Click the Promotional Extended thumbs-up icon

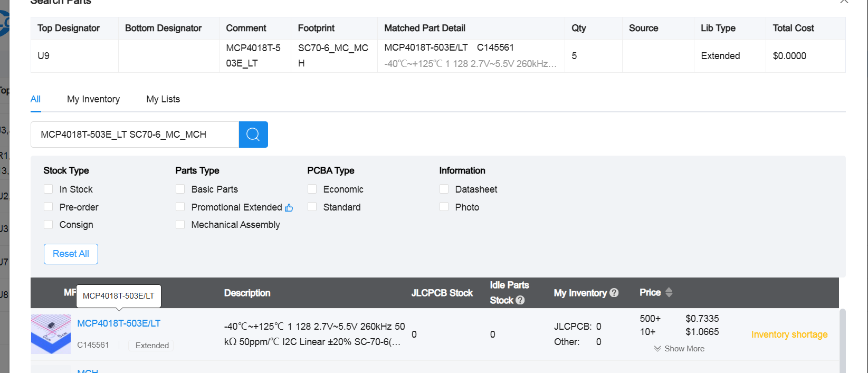(289, 208)
